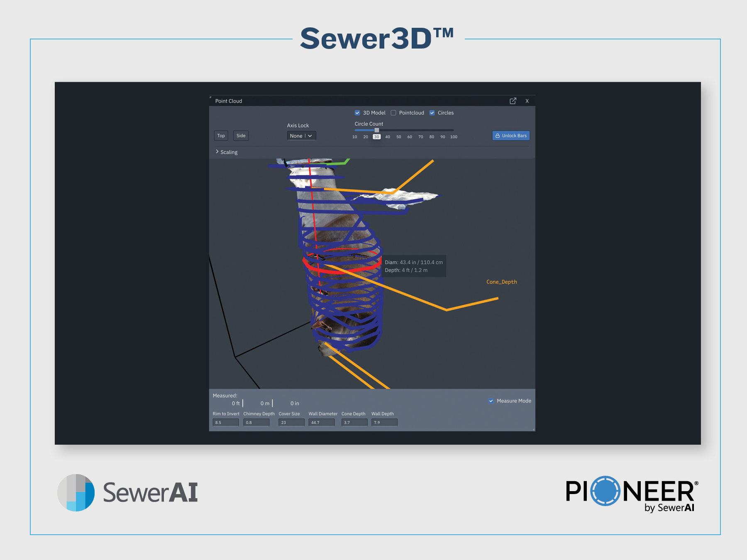The image size is (747, 560).
Task: Click the '0 ft' measured value
Action: point(236,403)
